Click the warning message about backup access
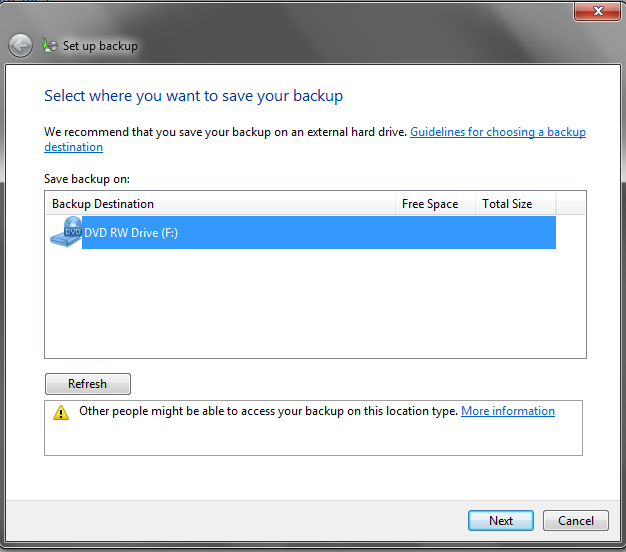Screen dimensions: 626x552 268,411
